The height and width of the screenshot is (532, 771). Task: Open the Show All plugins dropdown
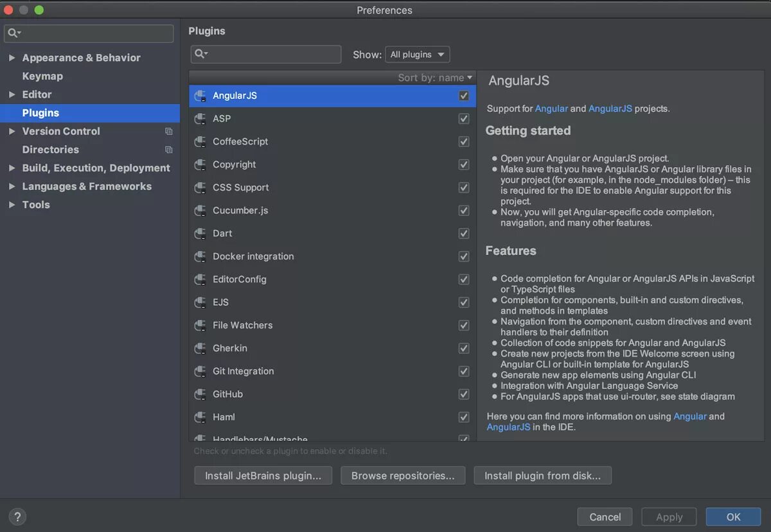pos(417,55)
